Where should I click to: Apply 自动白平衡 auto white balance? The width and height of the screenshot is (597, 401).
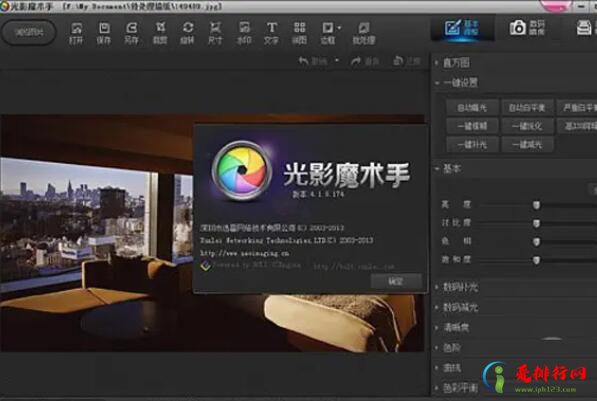tap(527, 108)
